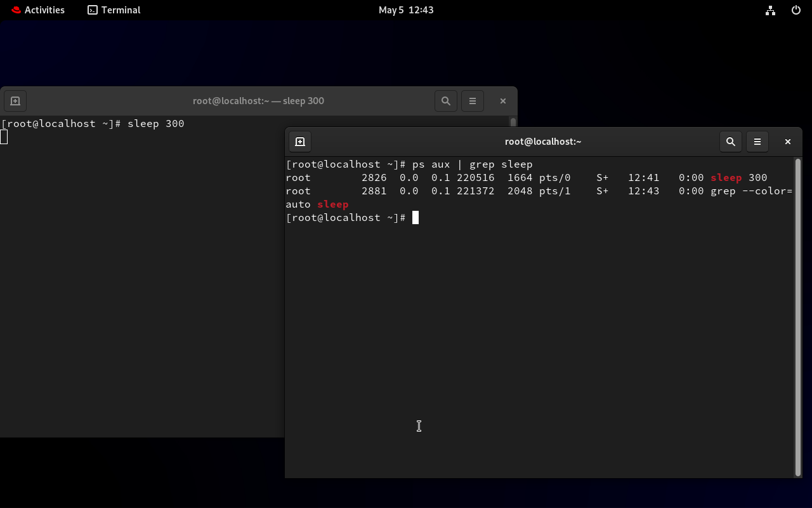
Task: Click the 'ps aux | grep sleep' command text
Action: point(473,164)
